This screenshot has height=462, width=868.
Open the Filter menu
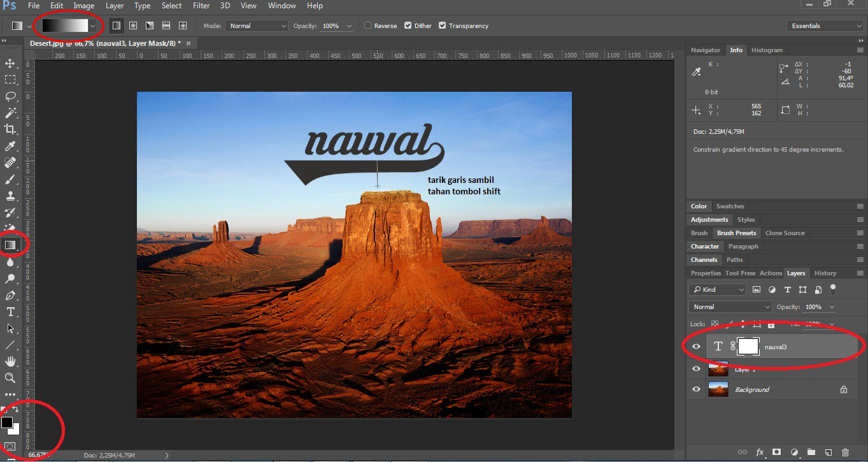click(201, 6)
